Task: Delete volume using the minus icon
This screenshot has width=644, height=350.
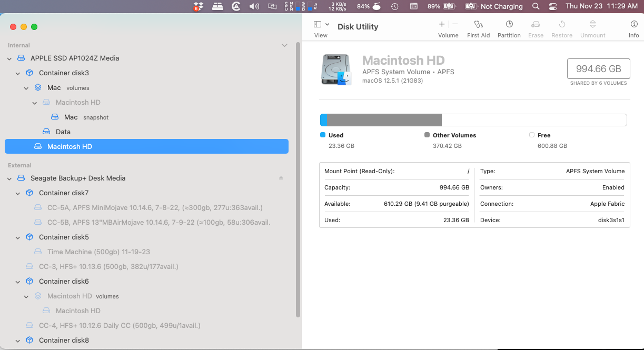Action: [x=455, y=24]
